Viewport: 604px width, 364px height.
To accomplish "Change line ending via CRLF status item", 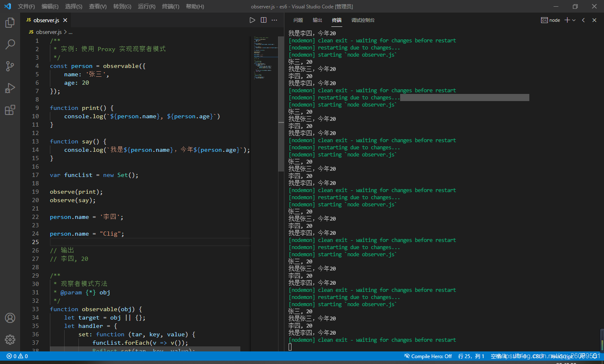I will 538,356.
